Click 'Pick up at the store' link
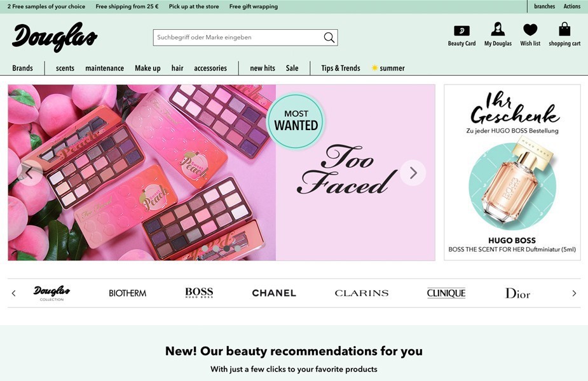Image resolution: width=588 pixels, height=381 pixels. click(194, 6)
